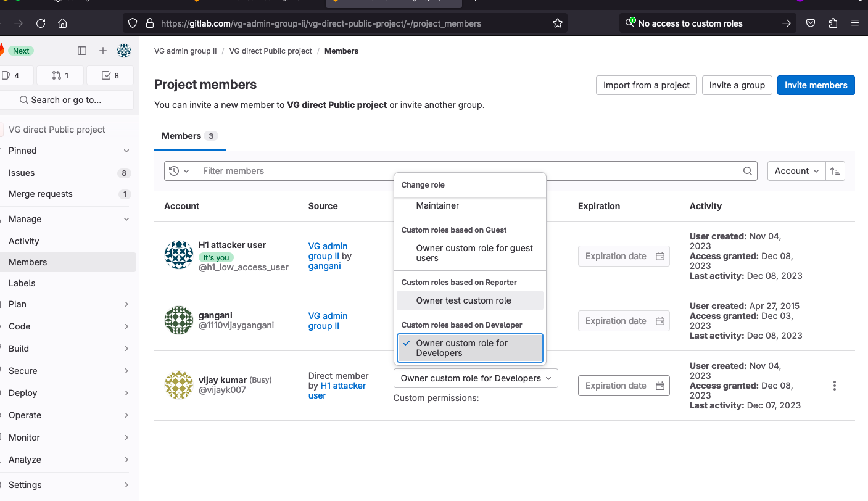This screenshot has width=868, height=501.
Task: Select the checked Owner custom role for Developers
Action: pyautogui.click(x=470, y=348)
